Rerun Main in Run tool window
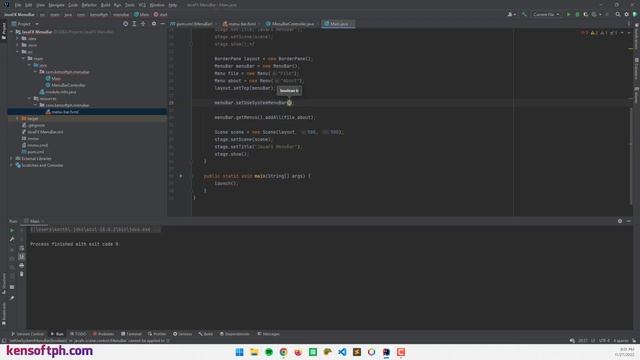The width and height of the screenshot is (640, 360). (x=12, y=230)
